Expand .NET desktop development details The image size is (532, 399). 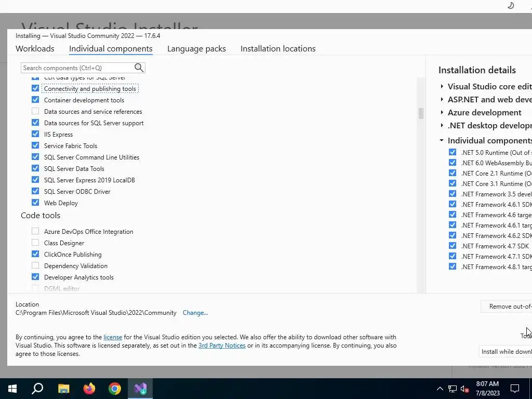coord(442,125)
